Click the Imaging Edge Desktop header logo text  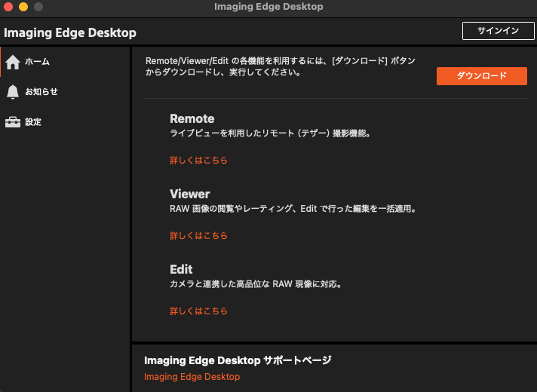coord(70,32)
